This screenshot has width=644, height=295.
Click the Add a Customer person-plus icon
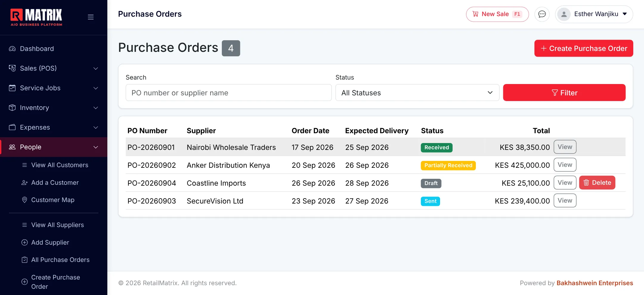(25, 183)
